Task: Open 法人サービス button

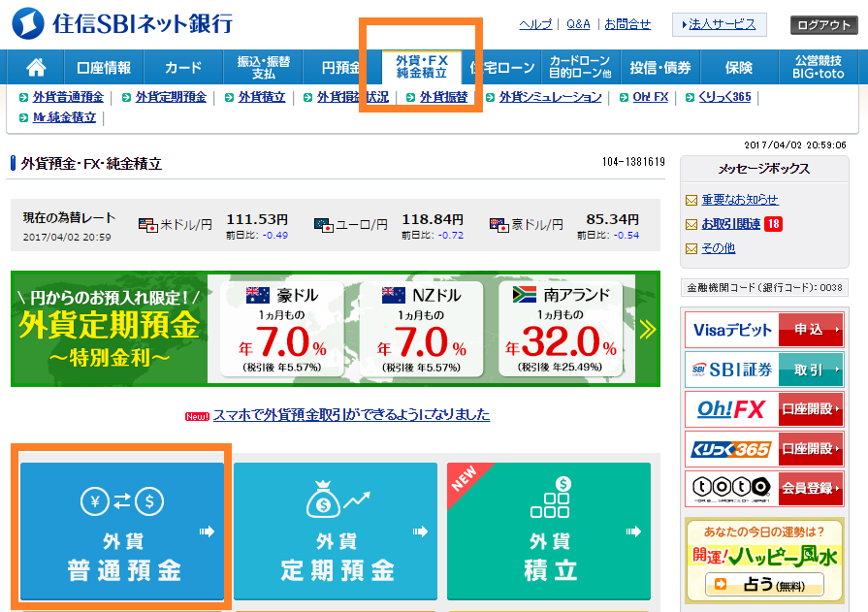Action: (x=719, y=24)
